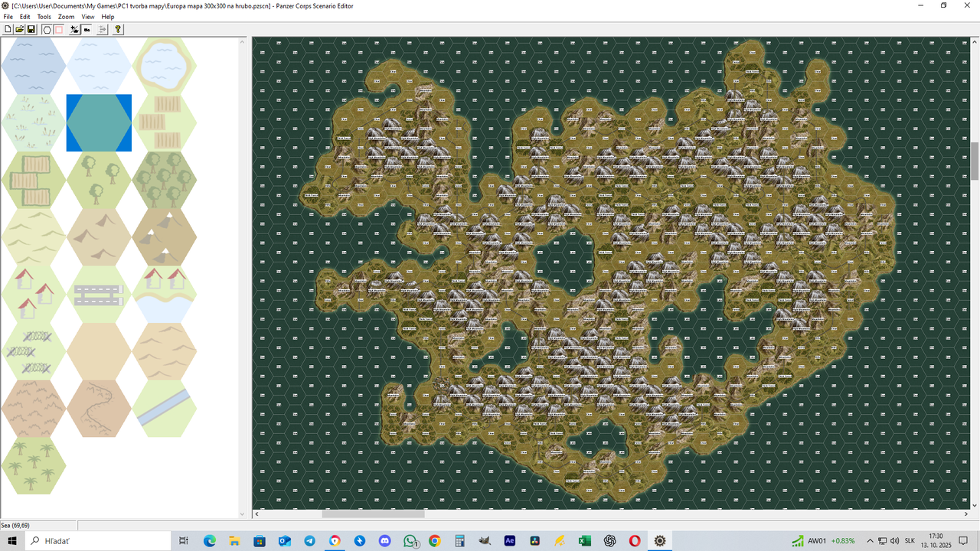This screenshot has width=980, height=551.
Task: Click the Windows Start button
Action: click(12, 540)
